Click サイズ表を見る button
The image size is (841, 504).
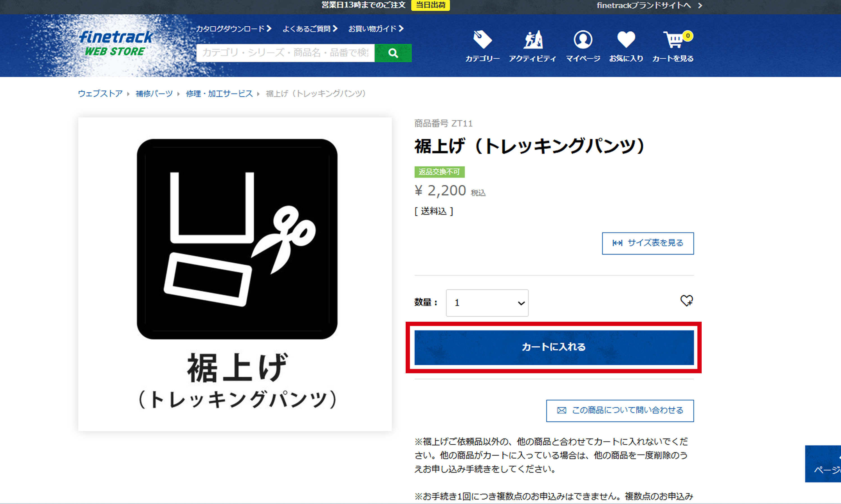tap(648, 243)
